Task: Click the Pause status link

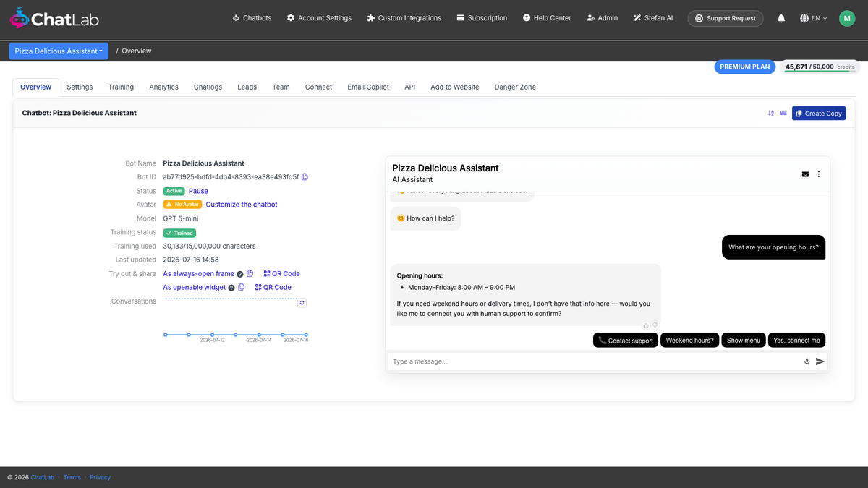Action: [x=198, y=191]
